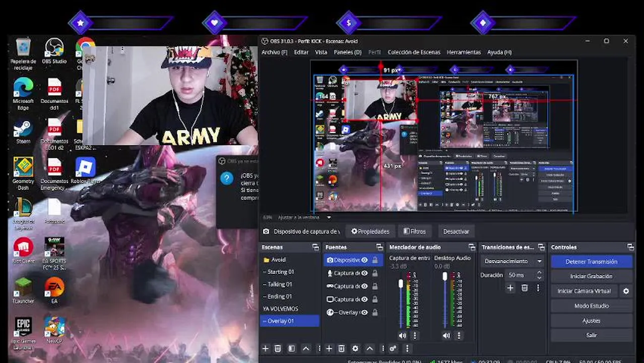Screen dimensions: 644x363
Task: Mute Desktop Audio speaker icon
Action: click(x=446, y=335)
